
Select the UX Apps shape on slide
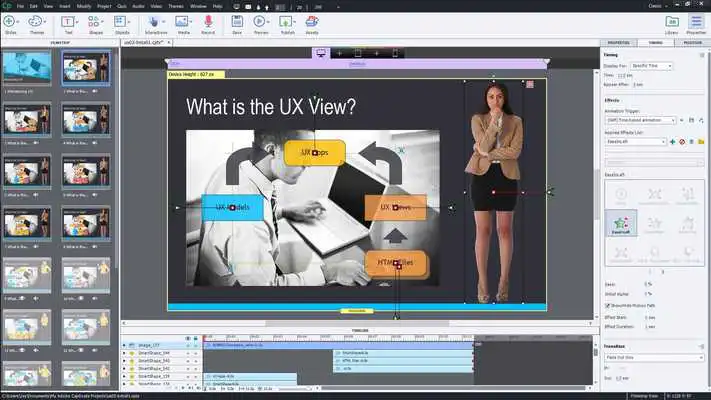314,152
